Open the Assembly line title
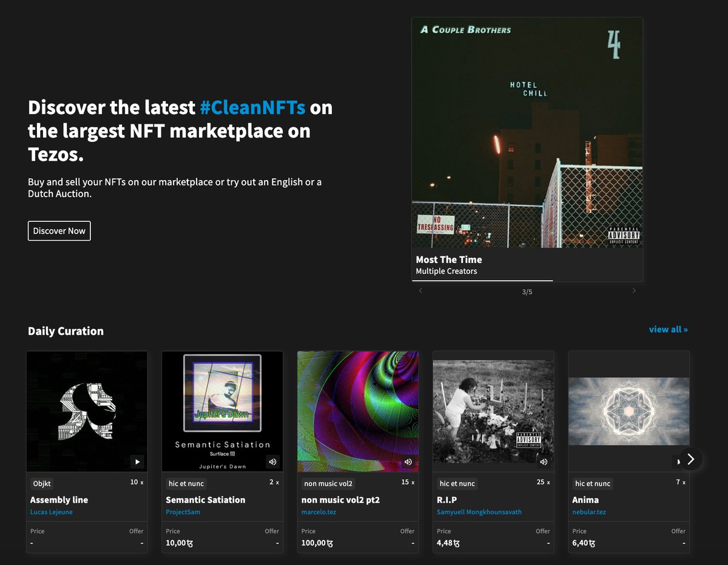728x565 pixels. click(x=59, y=500)
